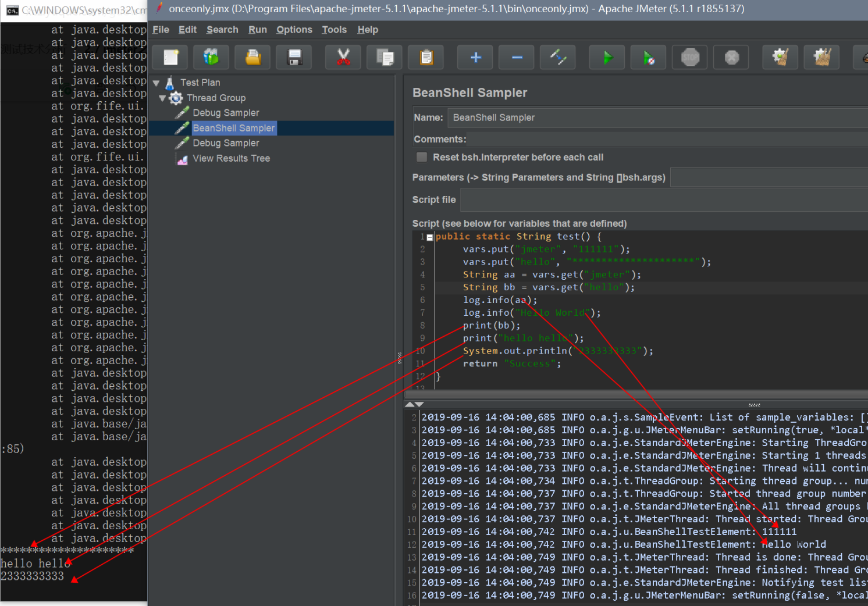Click the Comments input field
This screenshot has height=606, width=868.
pyautogui.click(x=668, y=139)
